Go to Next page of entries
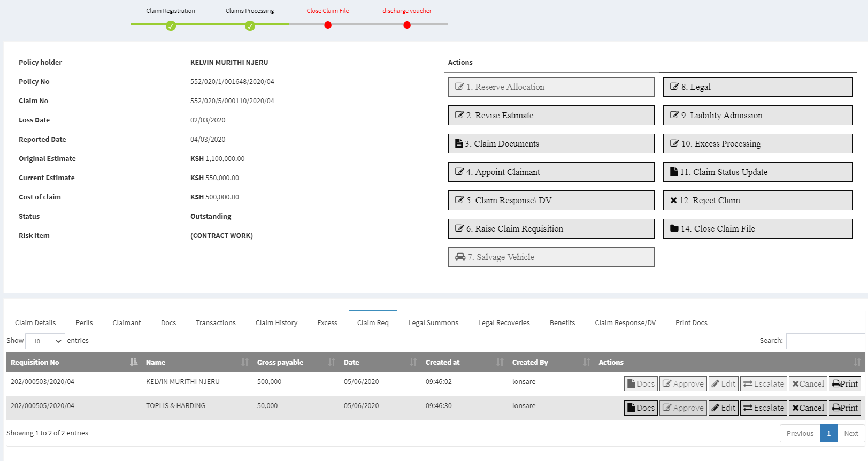The image size is (868, 461). tap(850, 433)
